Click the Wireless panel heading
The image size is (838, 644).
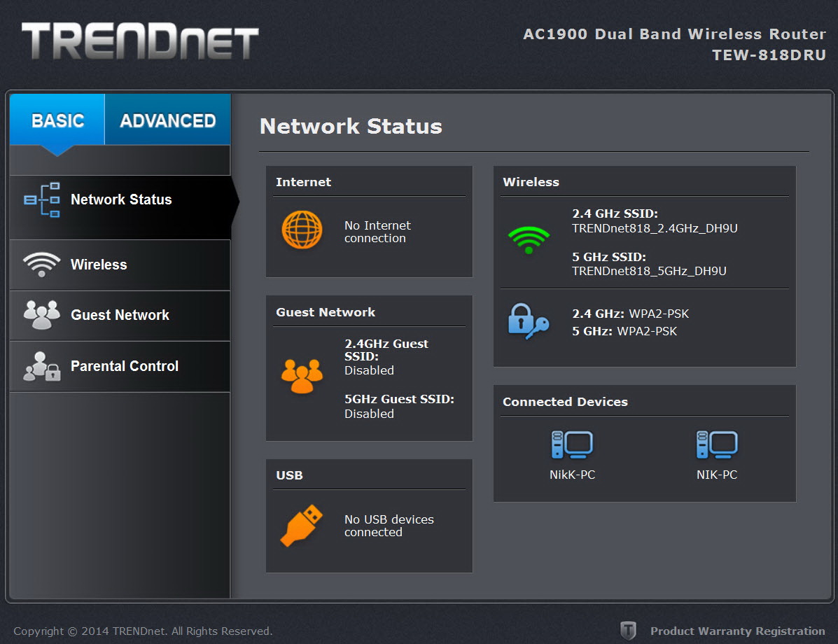pyautogui.click(x=531, y=182)
